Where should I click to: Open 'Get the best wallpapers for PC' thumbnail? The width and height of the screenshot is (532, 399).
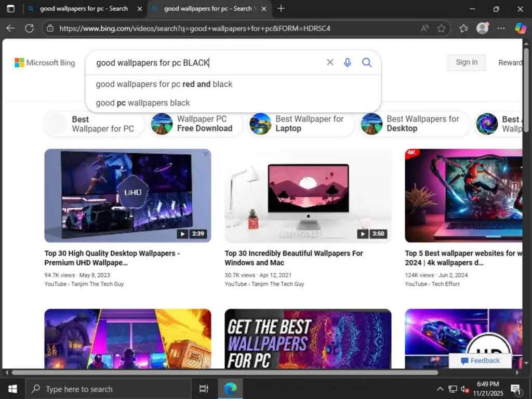tap(308, 339)
